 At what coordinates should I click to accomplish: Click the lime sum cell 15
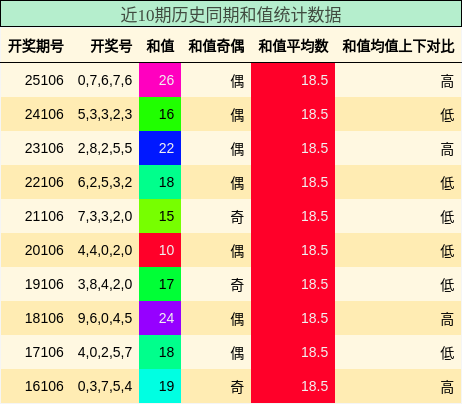point(160,216)
